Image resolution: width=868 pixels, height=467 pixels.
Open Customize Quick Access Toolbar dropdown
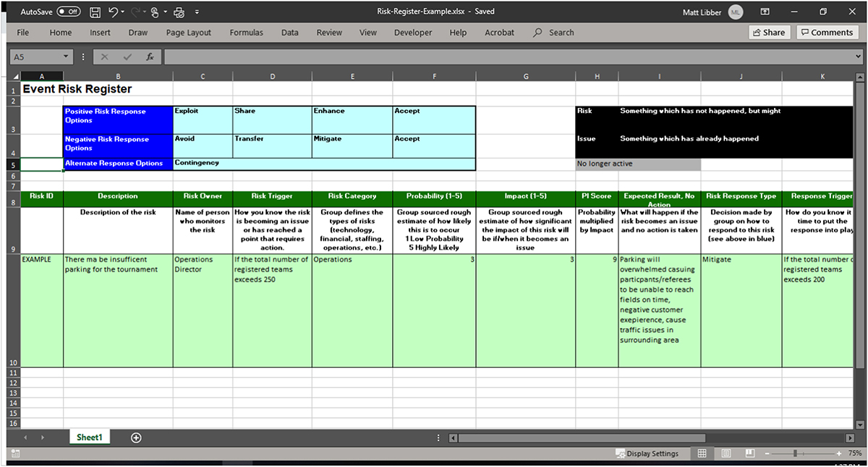click(x=197, y=12)
